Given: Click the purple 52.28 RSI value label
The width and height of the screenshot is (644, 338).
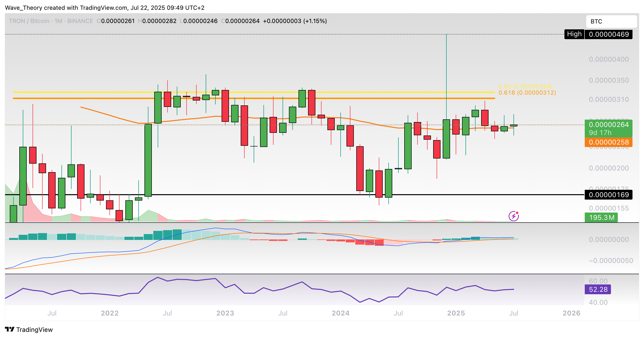Looking at the screenshot, I should [597, 289].
